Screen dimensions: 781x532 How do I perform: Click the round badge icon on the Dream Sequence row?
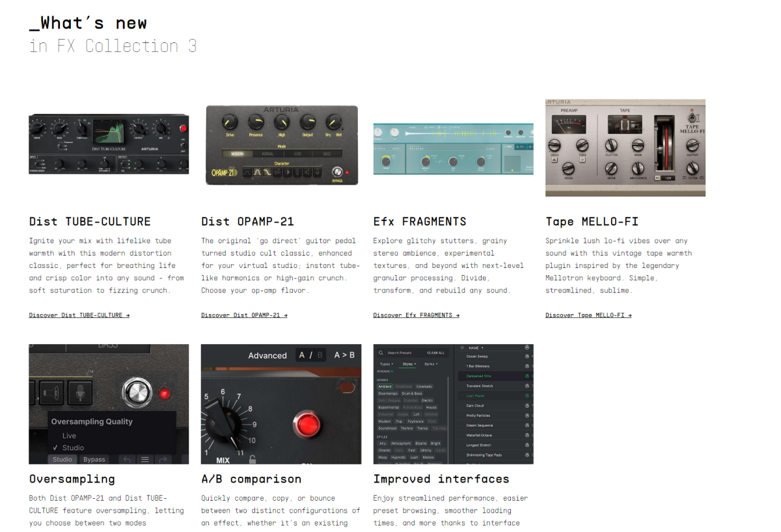pos(527,425)
